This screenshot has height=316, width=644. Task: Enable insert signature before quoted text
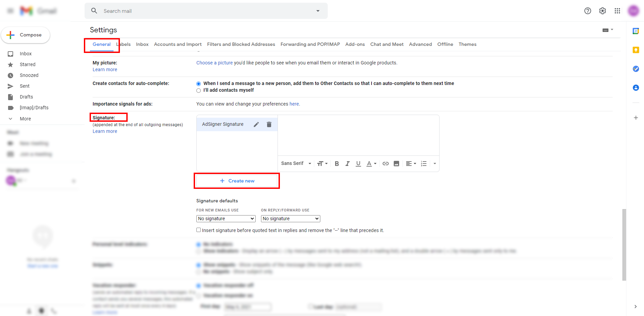[x=199, y=230]
